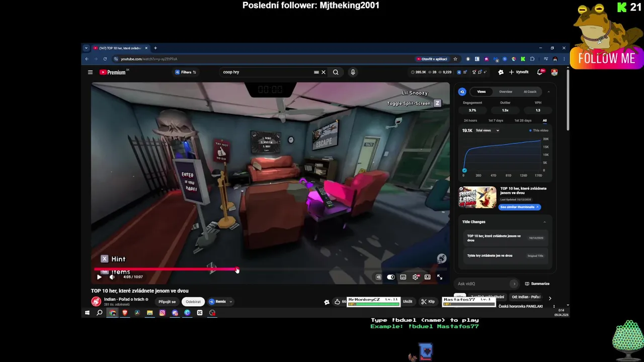Toggle subtitles in the video player
The width and height of the screenshot is (644, 362).
click(403, 277)
